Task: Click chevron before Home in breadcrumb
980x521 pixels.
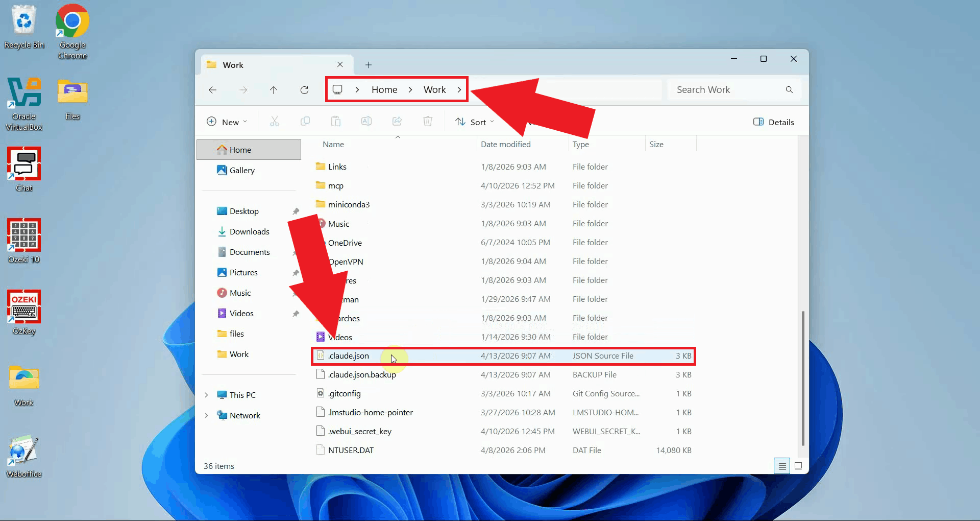Action: [x=357, y=90]
